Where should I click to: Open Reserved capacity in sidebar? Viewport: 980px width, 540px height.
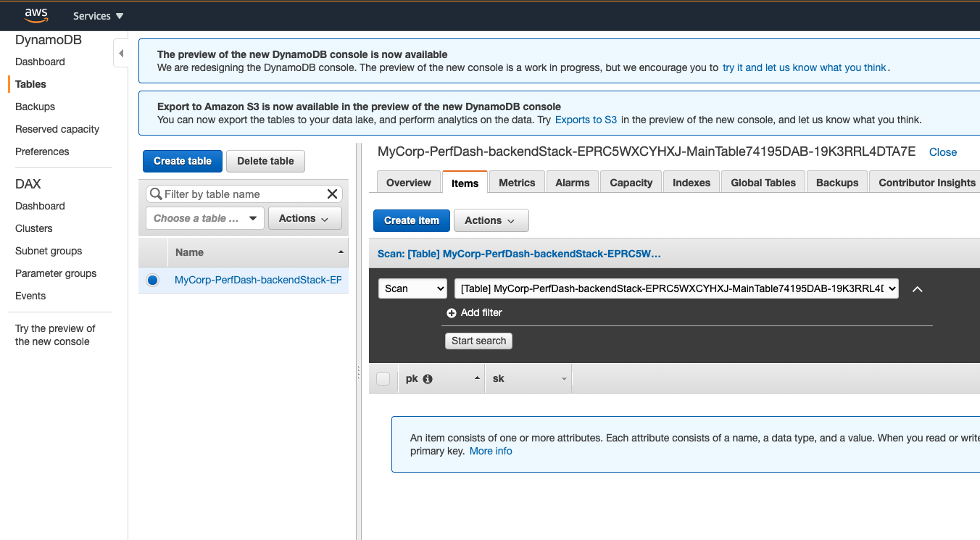[x=57, y=129]
